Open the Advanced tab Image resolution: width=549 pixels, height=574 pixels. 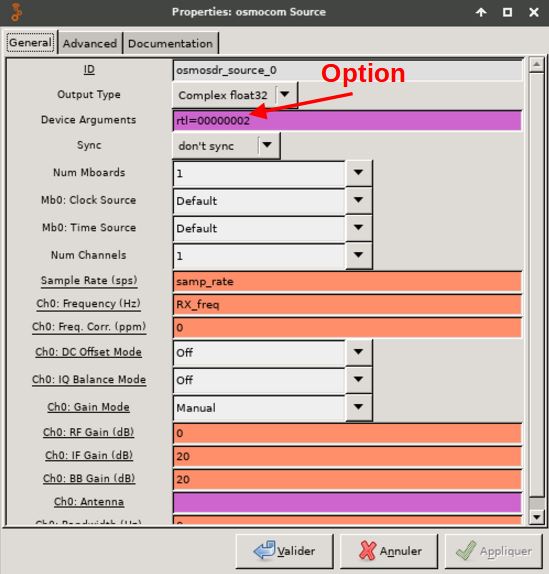(x=90, y=44)
